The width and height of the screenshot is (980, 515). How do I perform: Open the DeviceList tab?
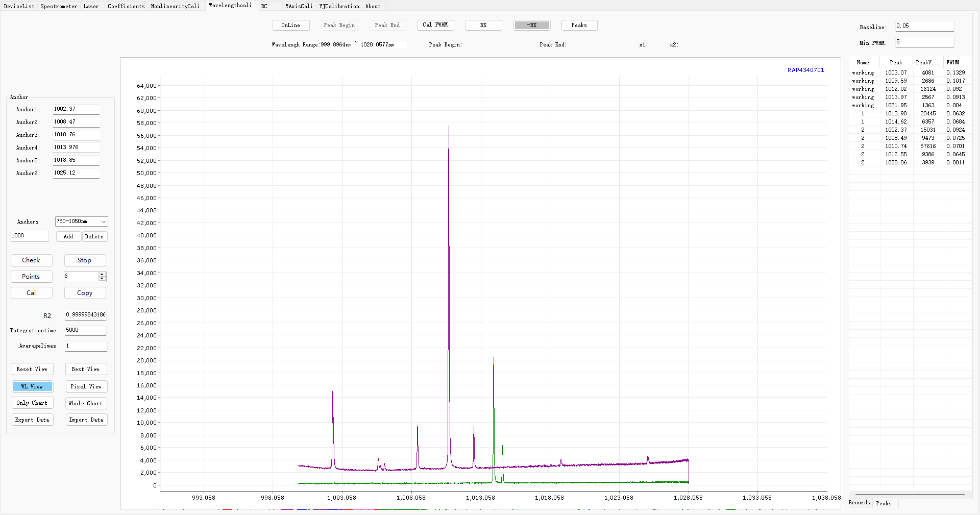(19, 6)
